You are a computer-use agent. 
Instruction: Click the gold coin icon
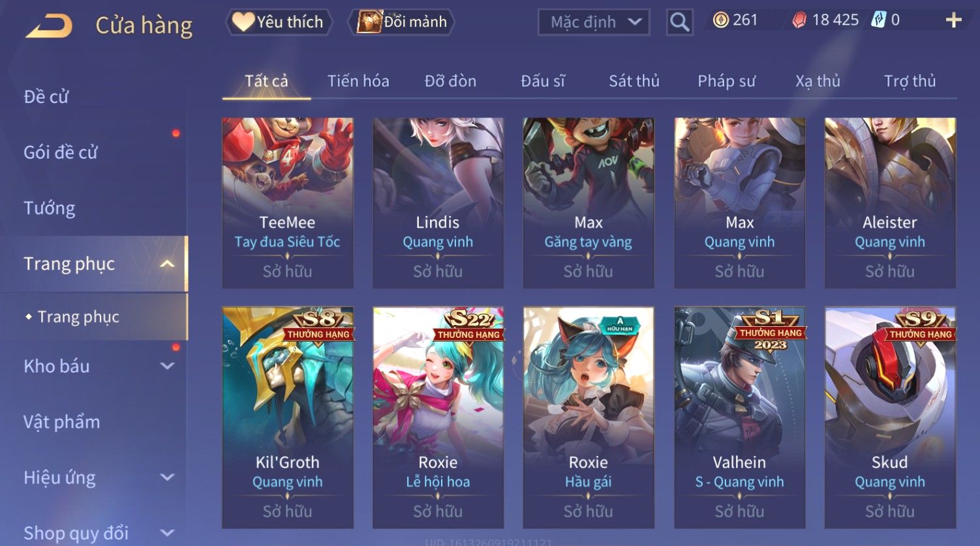pos(720,20)
